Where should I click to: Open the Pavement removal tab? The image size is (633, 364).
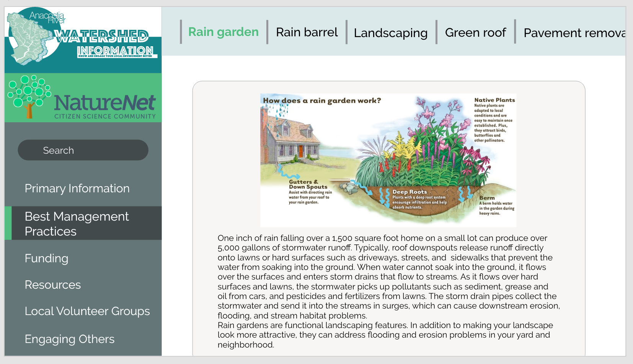coord(574,33)
